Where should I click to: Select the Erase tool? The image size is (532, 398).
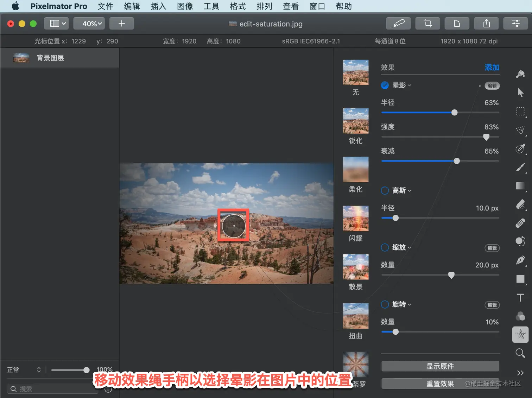pyautogui.click(x=520, y=204)
